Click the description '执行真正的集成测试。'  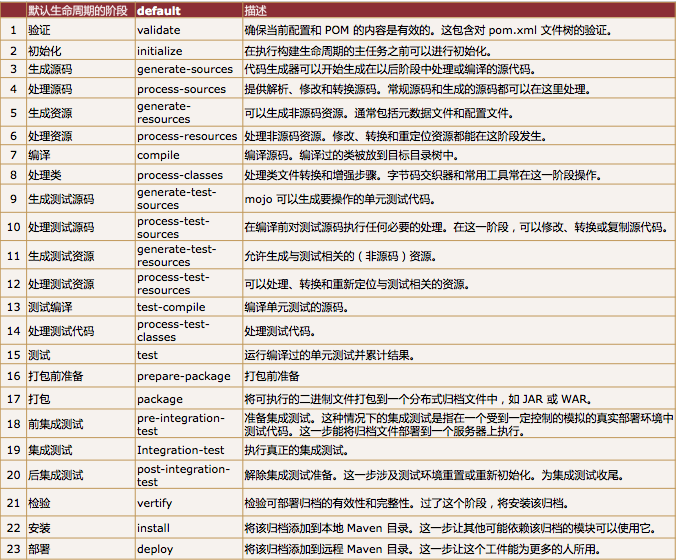click(x=297, y=450)
